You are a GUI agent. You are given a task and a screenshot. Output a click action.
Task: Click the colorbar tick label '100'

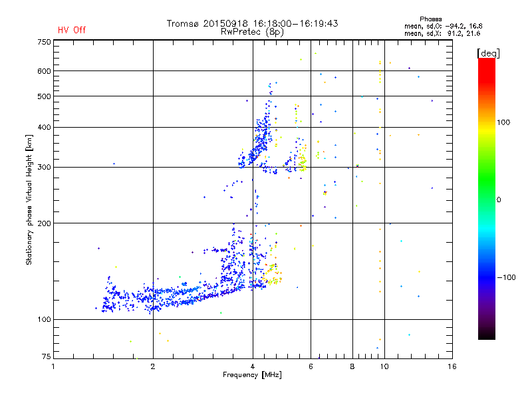503,122
